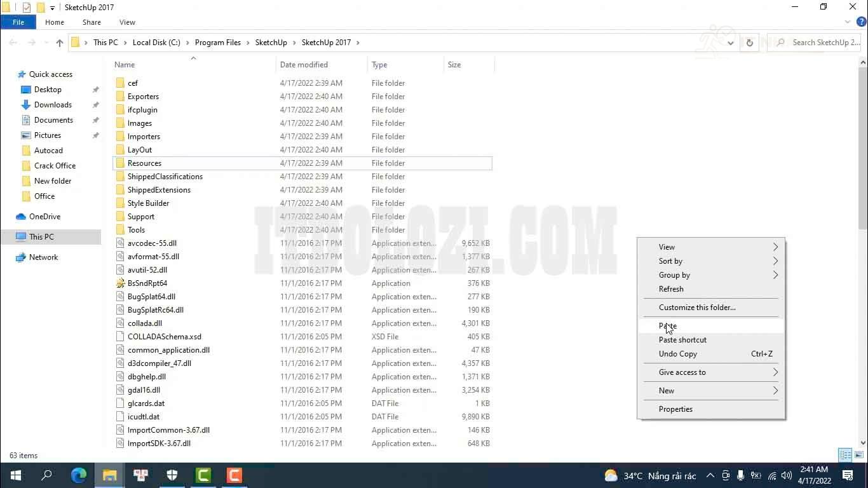The height and width of the screenshot is (488, 868).
Task: Click Program Files in the address breadcrumb
Action: tap(218, 43)
